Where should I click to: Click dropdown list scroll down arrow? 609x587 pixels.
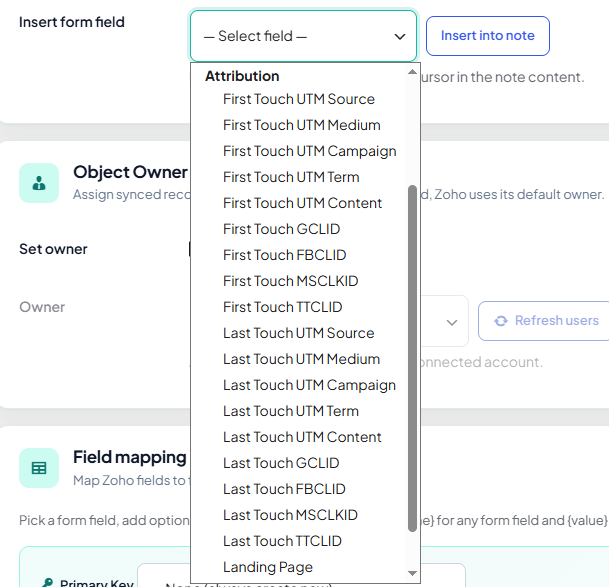412,573
